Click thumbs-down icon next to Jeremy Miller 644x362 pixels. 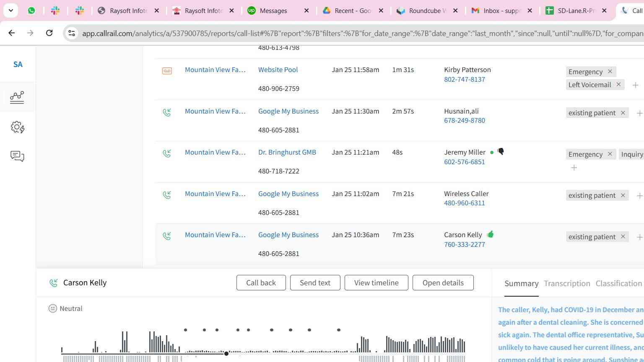point(501,151)
